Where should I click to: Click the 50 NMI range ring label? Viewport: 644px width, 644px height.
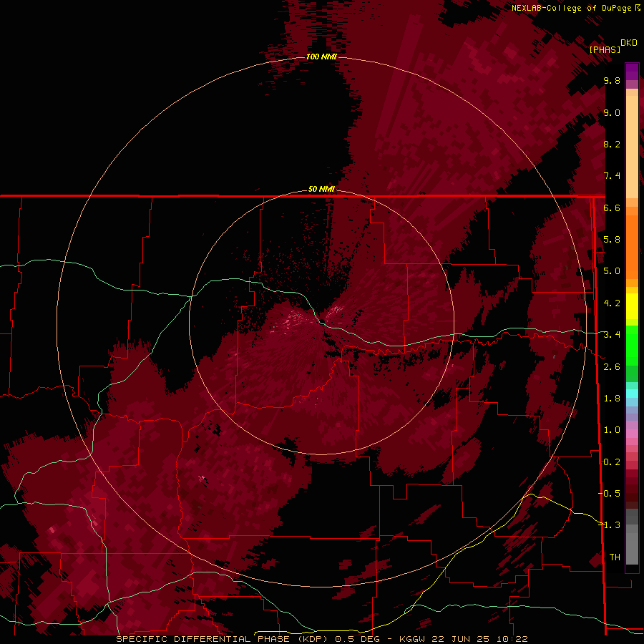point(321,190)
